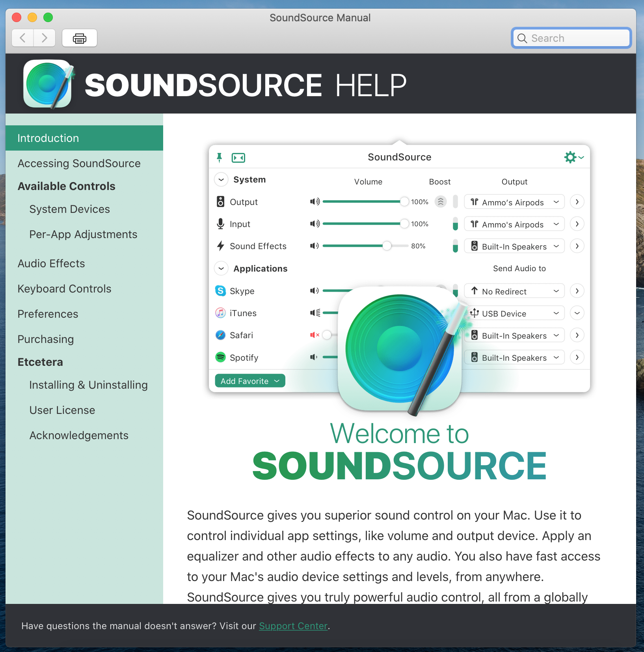Expand Safari row details arrow
Screen dimensions: 644x652
click(x=577, y=335)
